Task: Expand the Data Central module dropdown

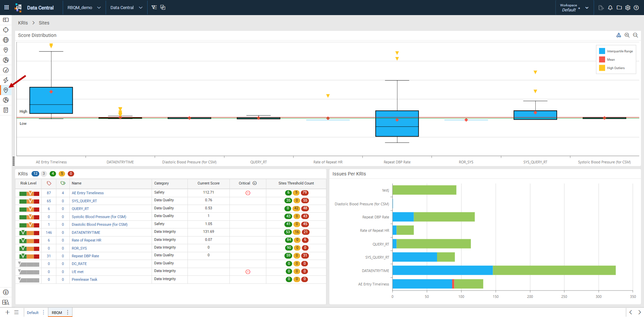Action: point(141,7)
